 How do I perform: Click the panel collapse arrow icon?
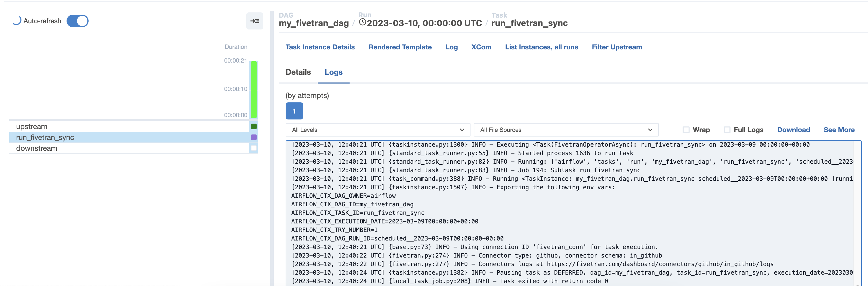click(255, 21)
